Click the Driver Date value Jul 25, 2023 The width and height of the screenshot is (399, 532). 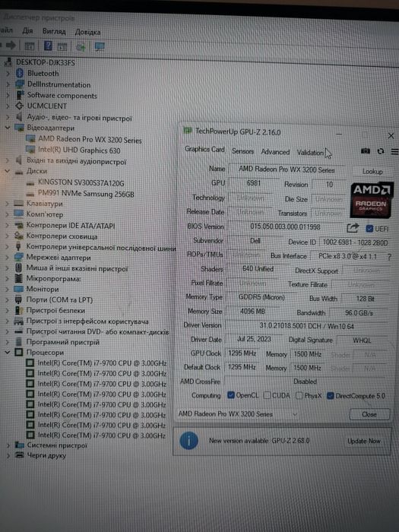tap(254, 339)
